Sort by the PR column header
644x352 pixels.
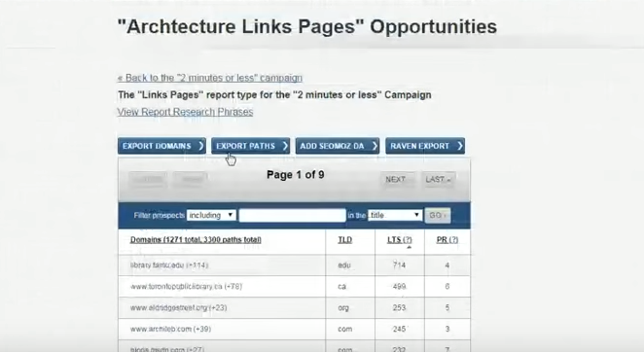[x=447, y=239]
